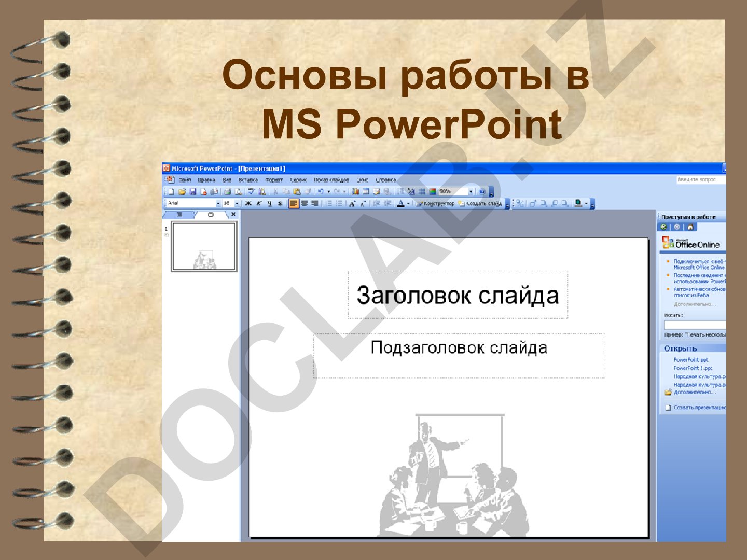Click the Decrease Font Size icon
The width and height of the screenshot is (747, 560).
(363, 203)
